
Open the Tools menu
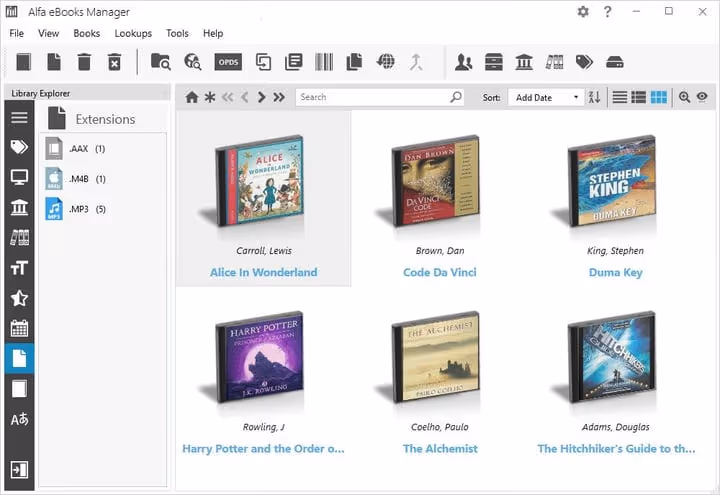[x=177, y=33]
